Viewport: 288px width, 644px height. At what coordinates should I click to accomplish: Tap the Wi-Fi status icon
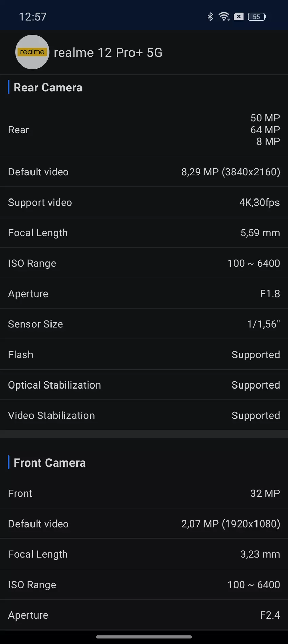(x=224, y=16)
